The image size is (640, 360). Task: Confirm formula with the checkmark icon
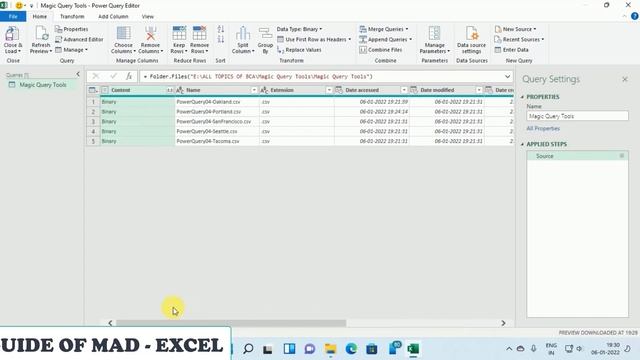coord(113,76)
